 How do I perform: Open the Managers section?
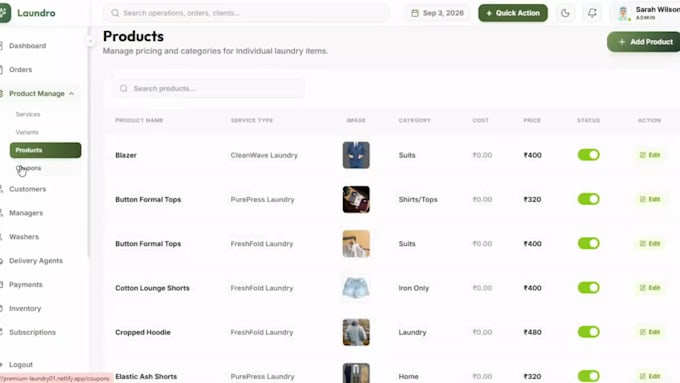[26, 213]
